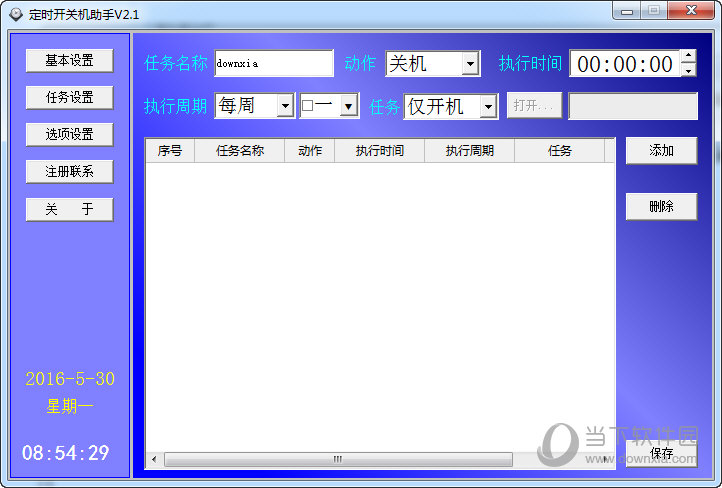The height and width of the screenshot is (488, 722).
Task: Click the date text 2016-5-30
Action: click(70, 379)
